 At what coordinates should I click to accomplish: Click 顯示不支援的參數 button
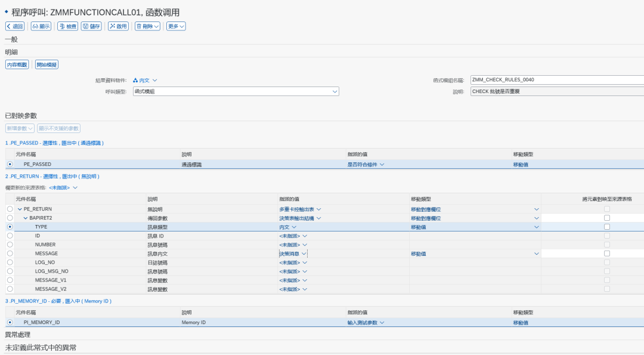click(58, 128)
